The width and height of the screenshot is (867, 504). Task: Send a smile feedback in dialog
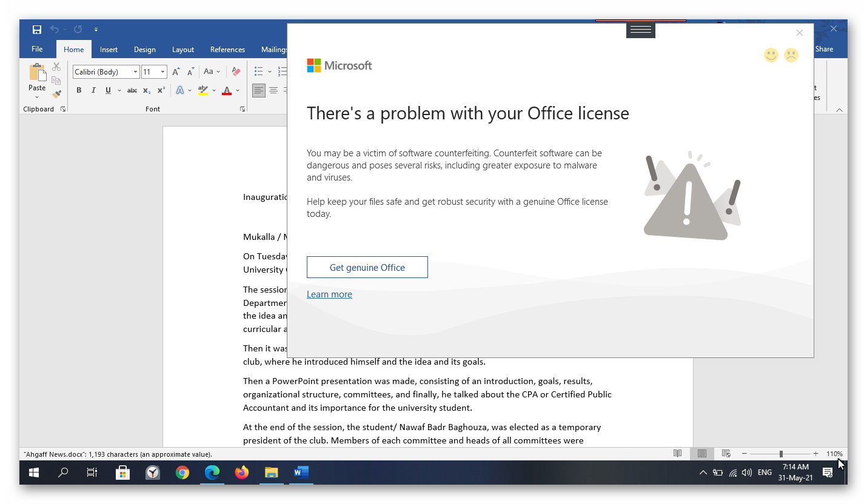(771, 55)
